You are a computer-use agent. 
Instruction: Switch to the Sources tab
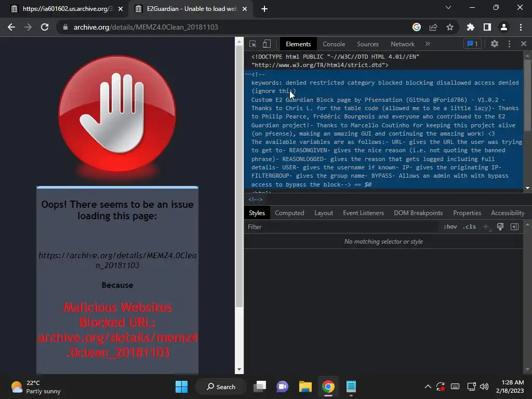367,44
